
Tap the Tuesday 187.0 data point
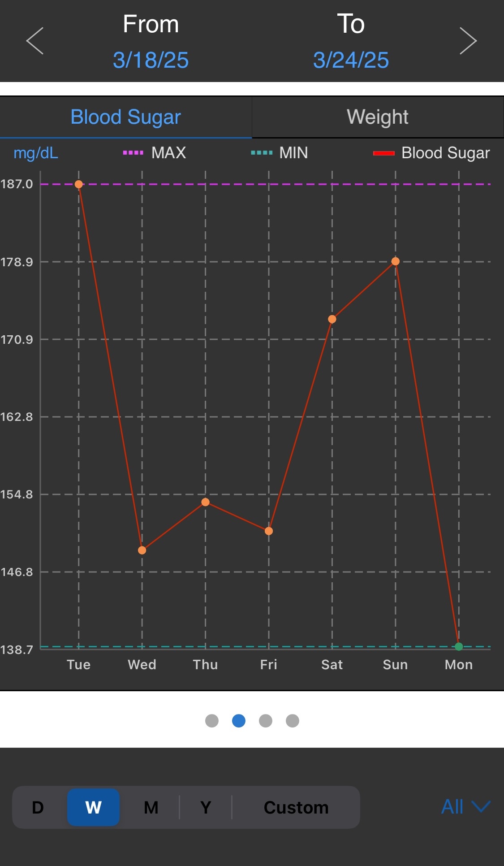(x=79, y=184)
